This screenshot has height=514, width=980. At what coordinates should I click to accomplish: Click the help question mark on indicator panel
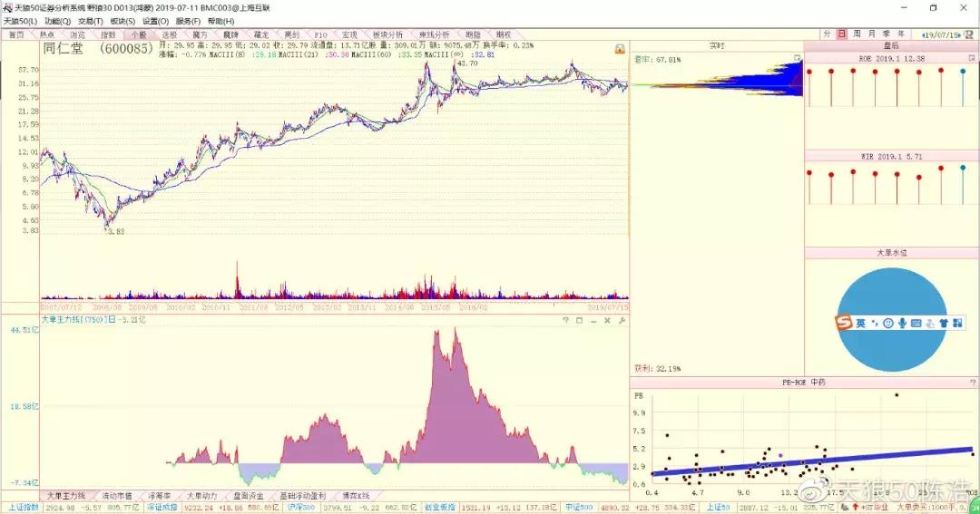point(565,320)
